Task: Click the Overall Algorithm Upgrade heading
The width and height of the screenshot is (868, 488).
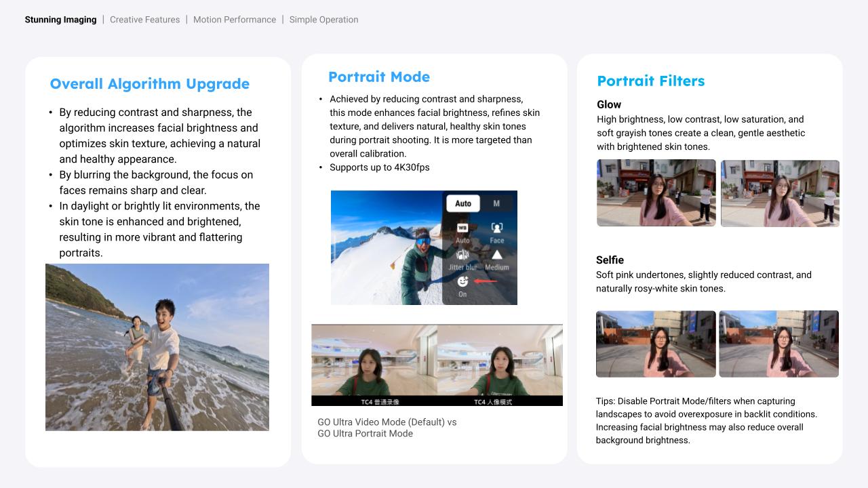Action: [x=149, y=84]
